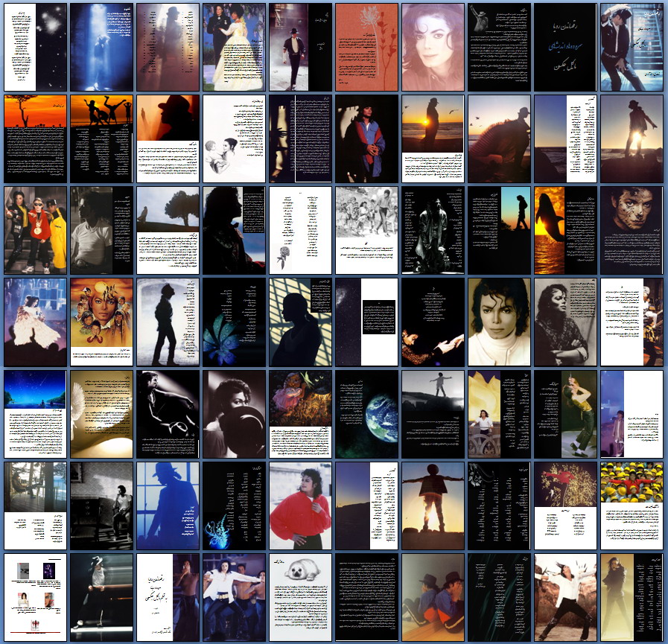The height and width of the screenshot is (644, 668).
Task: Select the portrait in white turtleneck page
Action: click(498, 322)
